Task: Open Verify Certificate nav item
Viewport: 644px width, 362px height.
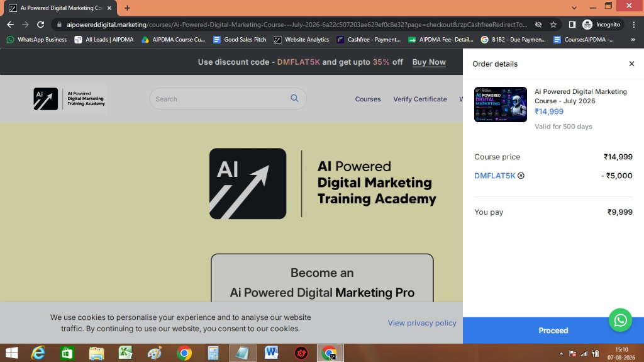Action: 419,99
